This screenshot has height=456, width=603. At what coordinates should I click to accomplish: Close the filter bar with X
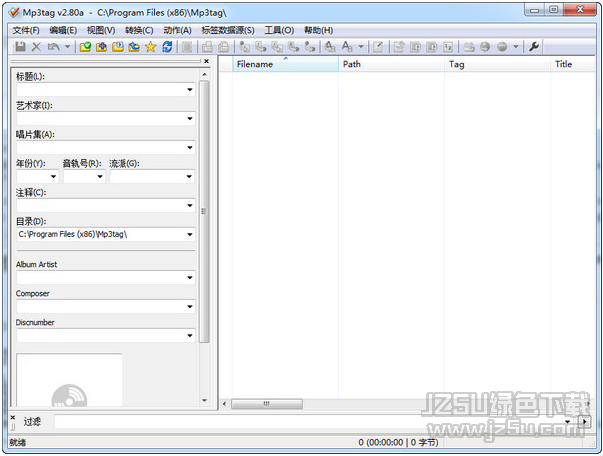click(x=13, y=417)
